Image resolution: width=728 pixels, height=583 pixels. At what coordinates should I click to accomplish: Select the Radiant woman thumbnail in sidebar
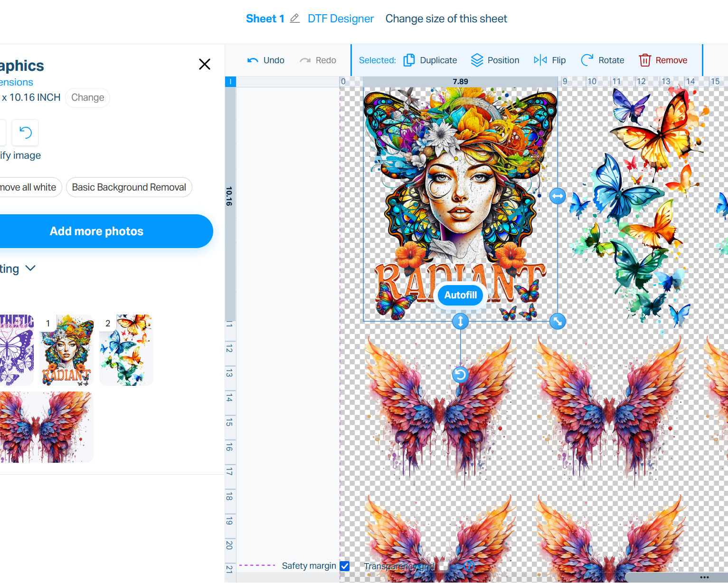pyautogui.click(x=66, y=350)
